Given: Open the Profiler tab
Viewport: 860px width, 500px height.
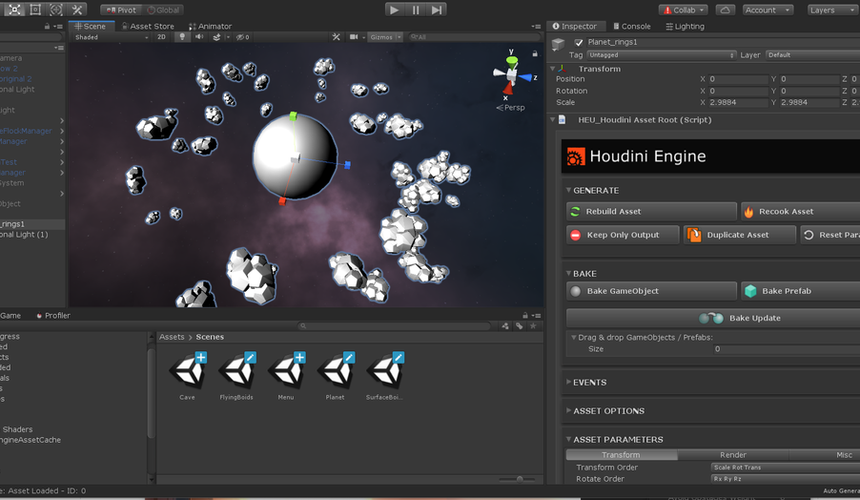Looking at the screenshot, I should pos(53,316).
